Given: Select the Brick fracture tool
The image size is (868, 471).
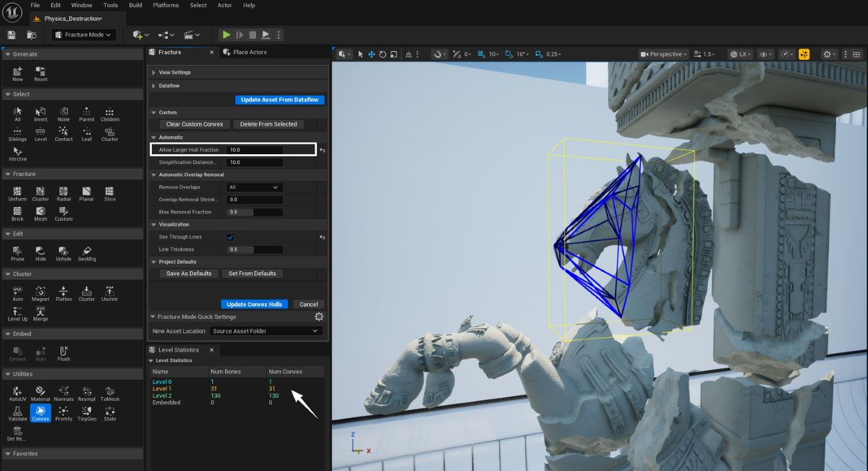Looking at the screenshot, I should point(17,213).
